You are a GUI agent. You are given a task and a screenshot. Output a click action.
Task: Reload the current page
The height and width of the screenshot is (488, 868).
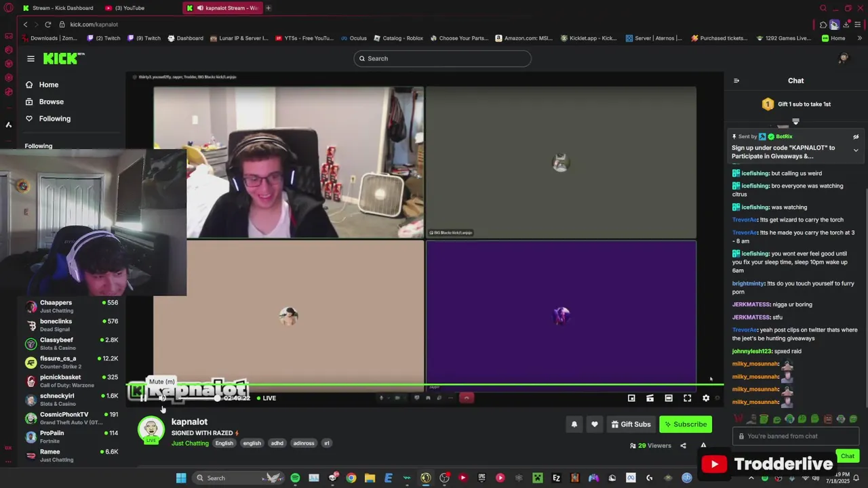pyautogui.click(x=47, y=24)
